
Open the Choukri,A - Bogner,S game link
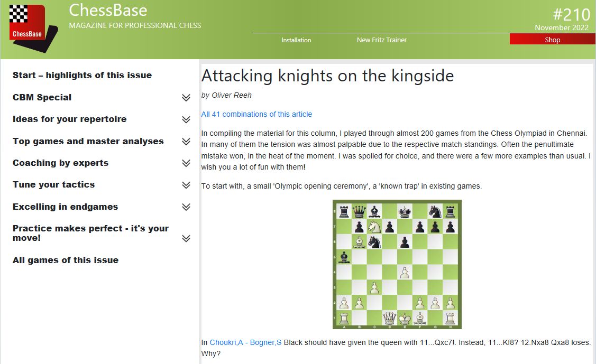coord(245,342)
